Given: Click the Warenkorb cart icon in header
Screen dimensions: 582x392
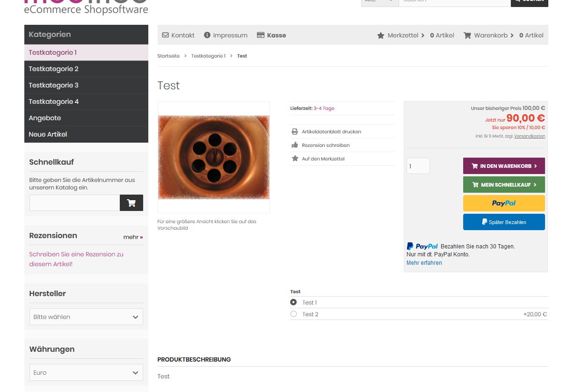Looking at the screenshot, I should tap(467, 36).
